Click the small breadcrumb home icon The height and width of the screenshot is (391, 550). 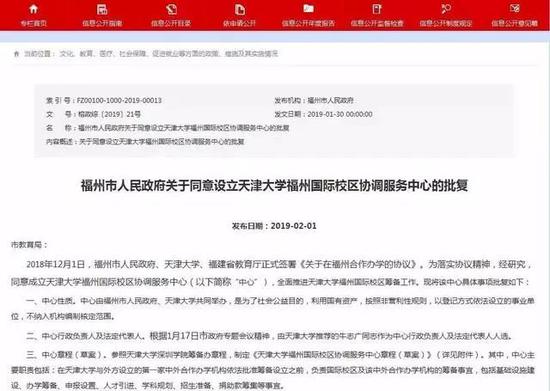[16, 54]
